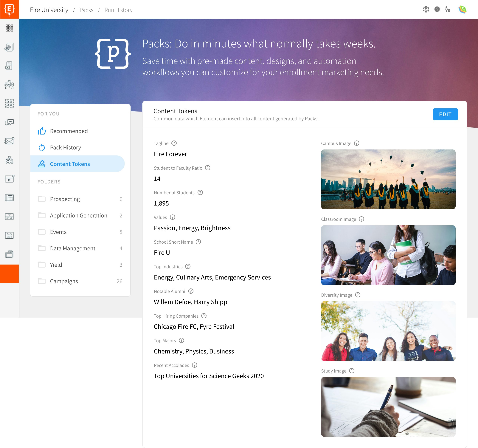Click the help question mark in header
478x448 pixels.
[x=437, y=9]
